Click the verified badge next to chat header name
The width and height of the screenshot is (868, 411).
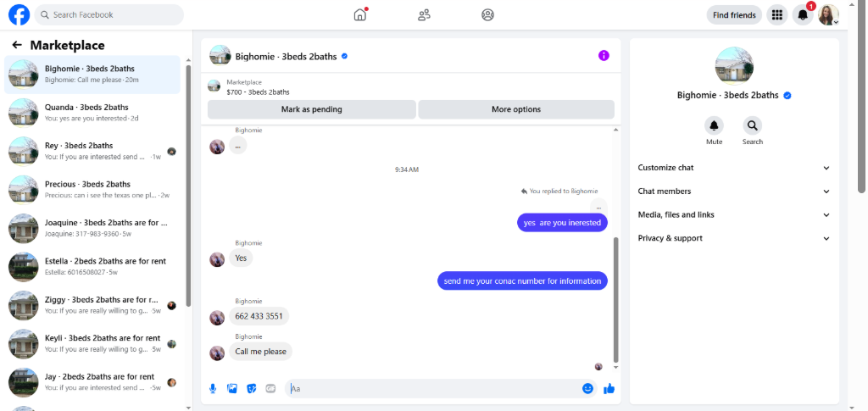tap(344, 56)
